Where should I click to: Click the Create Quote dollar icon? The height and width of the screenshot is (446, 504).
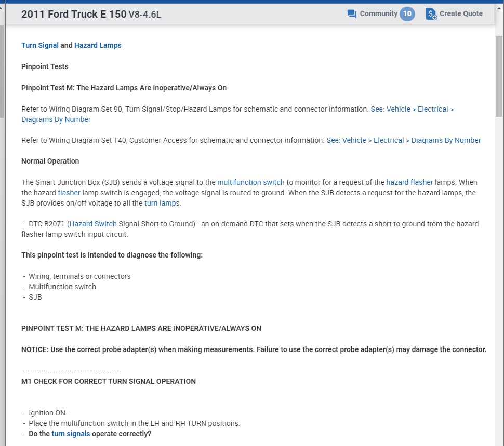pyautogui.click(x=431, y=14)
